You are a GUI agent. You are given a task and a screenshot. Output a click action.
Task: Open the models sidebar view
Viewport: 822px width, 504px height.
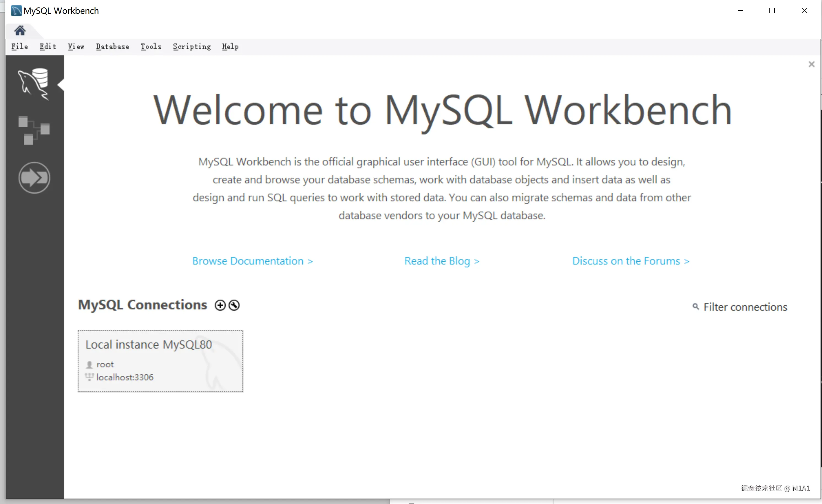(34, 130)
